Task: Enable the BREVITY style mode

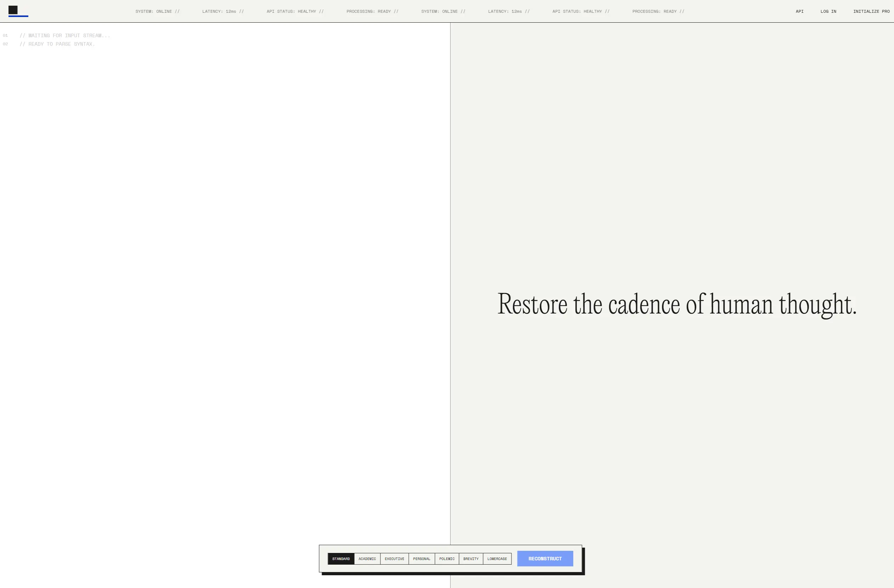Action: click(x=471, y=559)
